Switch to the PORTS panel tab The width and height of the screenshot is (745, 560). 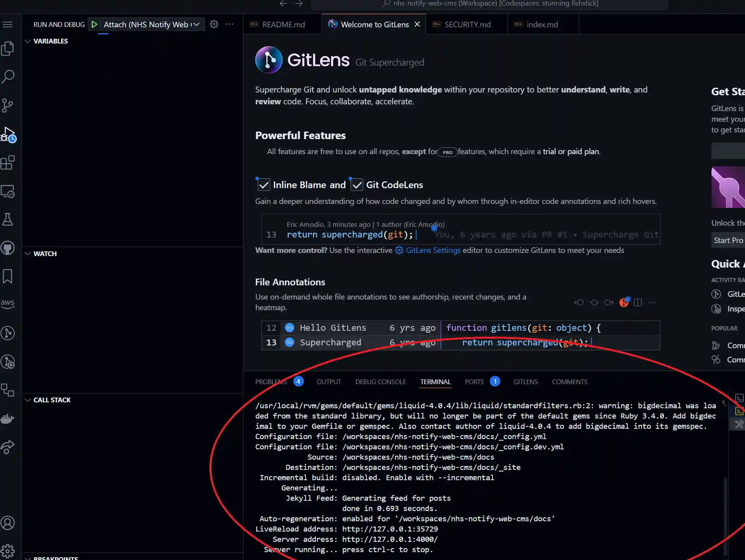(474, 382)
